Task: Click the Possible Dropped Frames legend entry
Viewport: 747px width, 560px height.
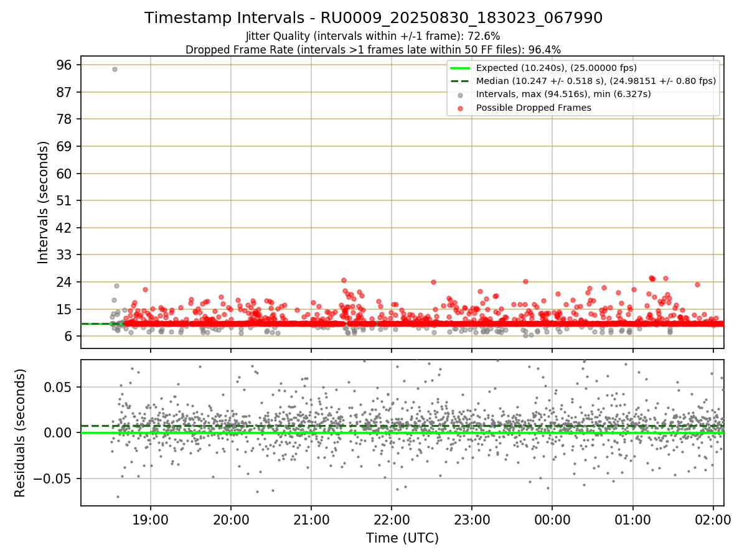Action: [x=533, y=108]
